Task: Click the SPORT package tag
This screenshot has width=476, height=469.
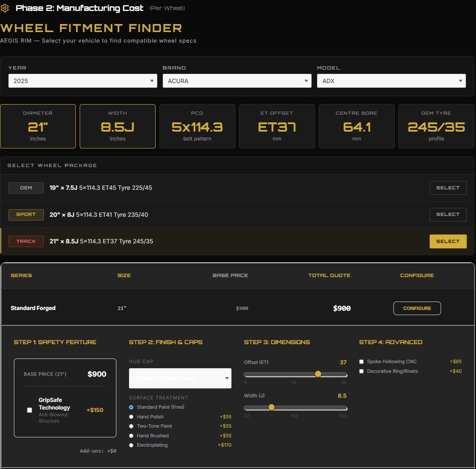Action: click(x=26, y=214)
